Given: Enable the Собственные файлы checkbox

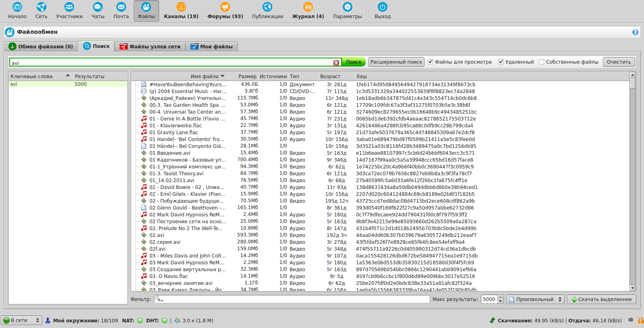Looking at the screenshot, I should click(x=542, y=62).
